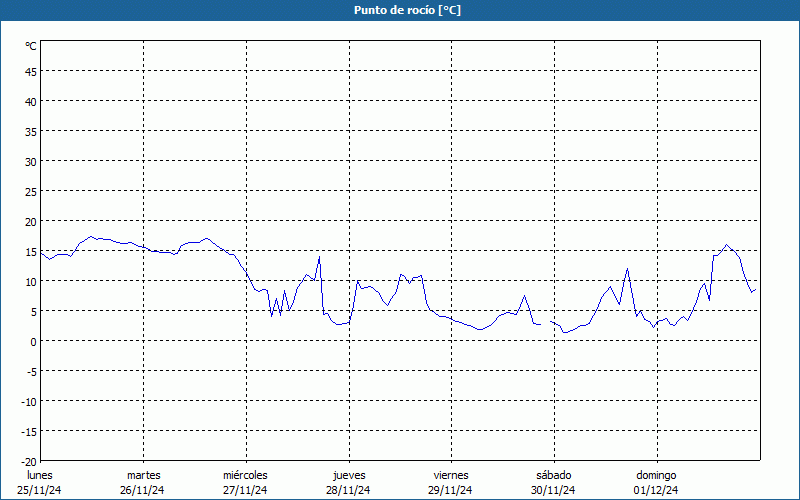Select the 'domingo' day label
Viewport: 800px width, 500px height.
pos(656,475)
